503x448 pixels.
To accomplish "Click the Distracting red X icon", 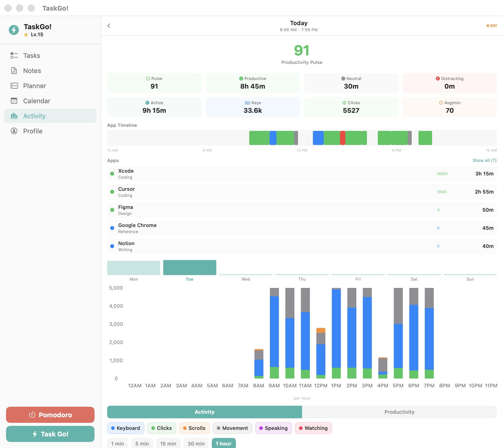I will 438,79.
